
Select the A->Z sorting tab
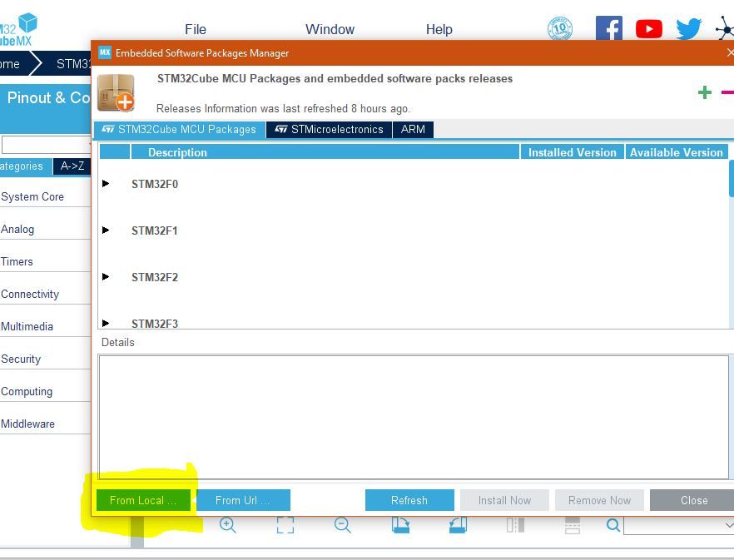tap(72, 166)
